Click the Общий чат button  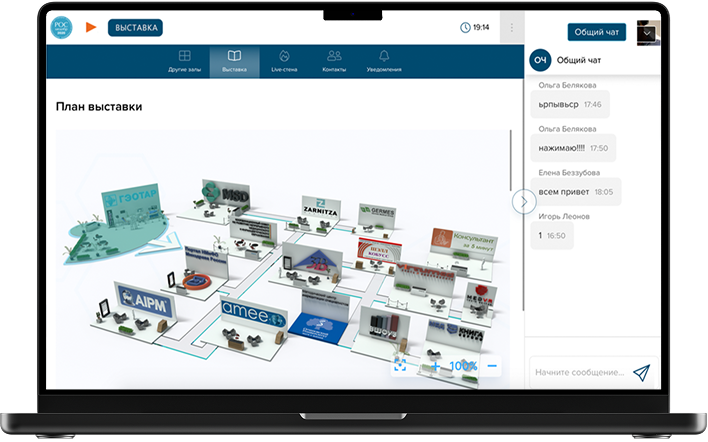pyautogui.click(x=596, y=32)
